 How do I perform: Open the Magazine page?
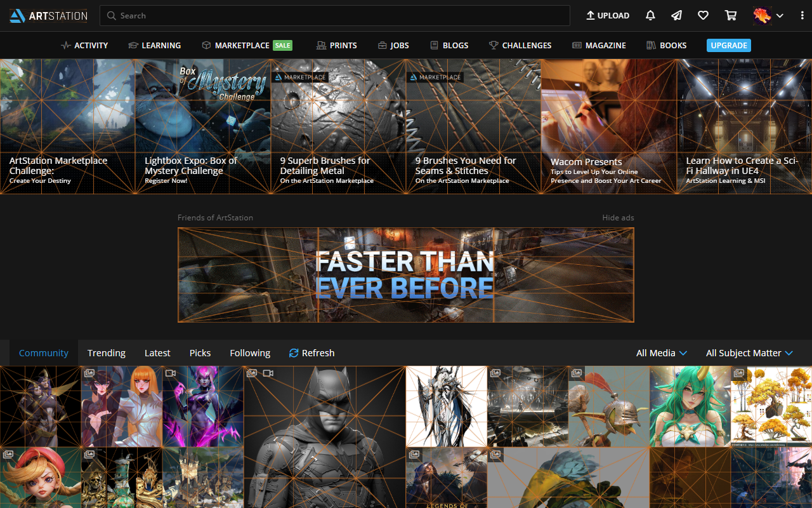tap(599, 45)
